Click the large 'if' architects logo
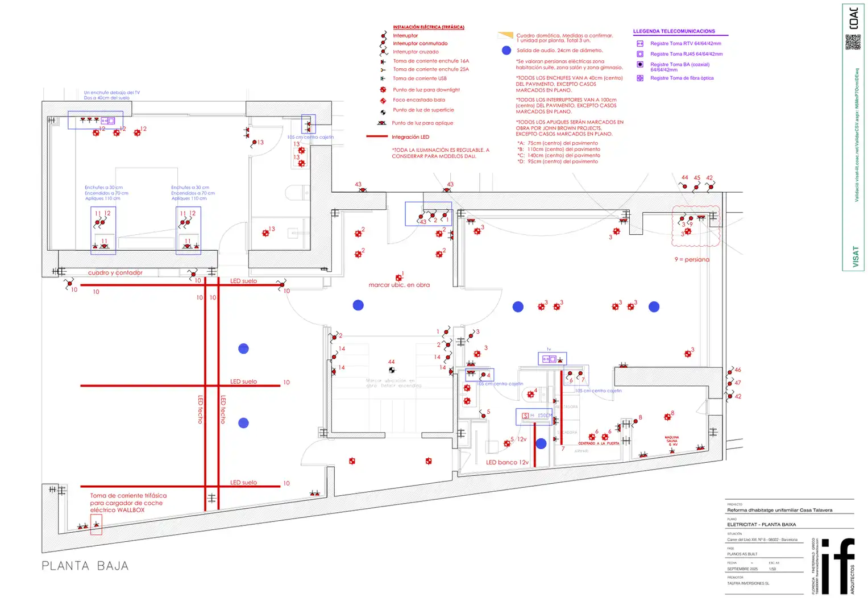 click(x=837, y=566)
